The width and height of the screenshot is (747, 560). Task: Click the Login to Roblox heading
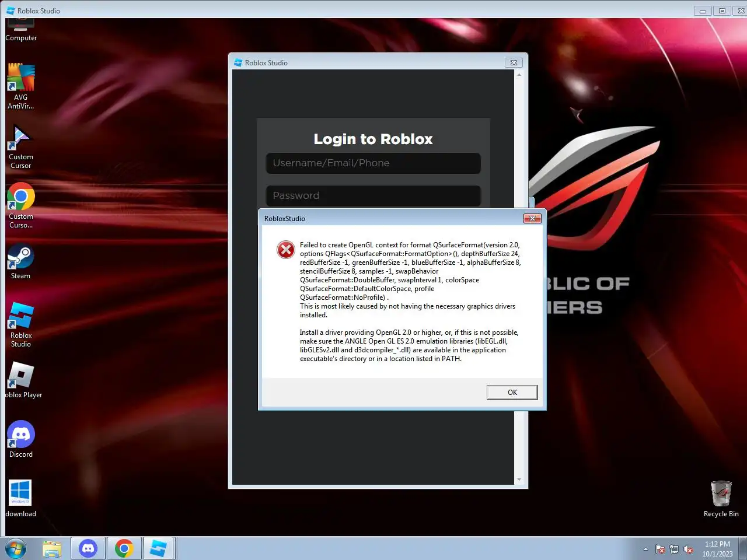pos(373,139)
